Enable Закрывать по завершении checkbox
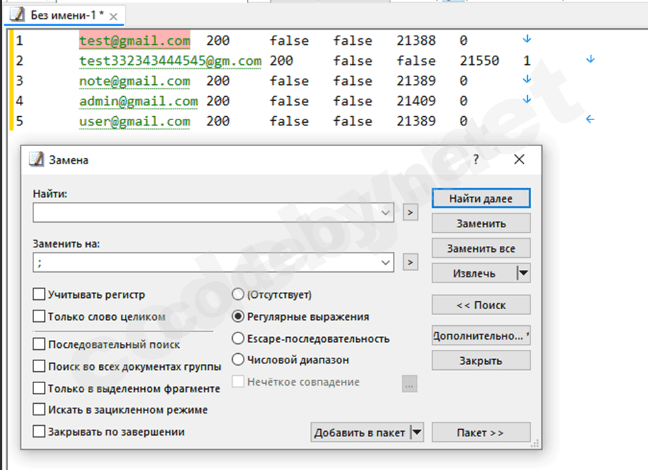The width and height of the screenshot is (648, 470). coord(39,432)
